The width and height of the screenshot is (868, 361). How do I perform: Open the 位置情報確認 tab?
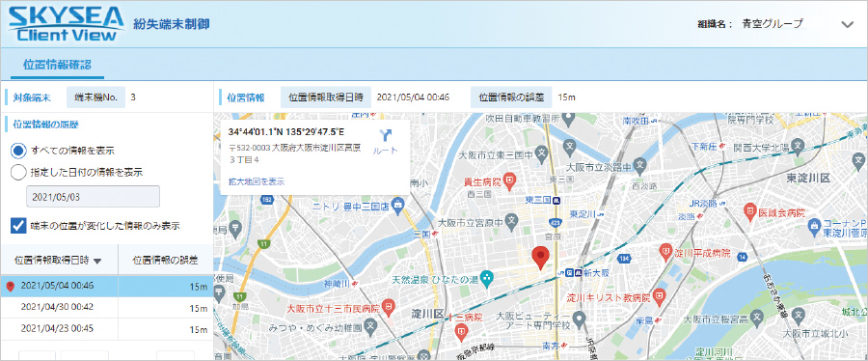[x=58, y=65]
